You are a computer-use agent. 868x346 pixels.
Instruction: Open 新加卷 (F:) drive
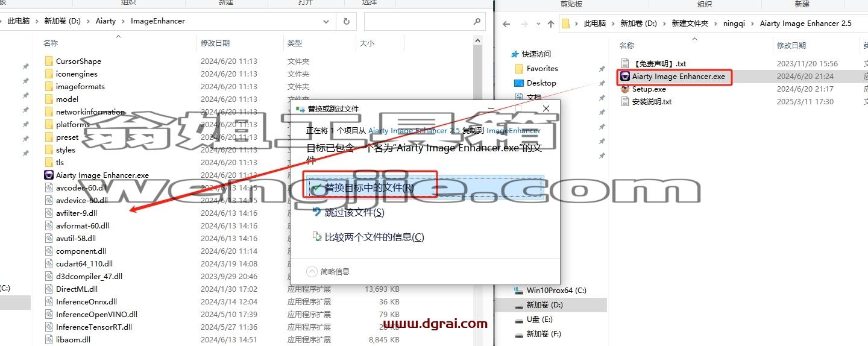(x=544, y=333)
